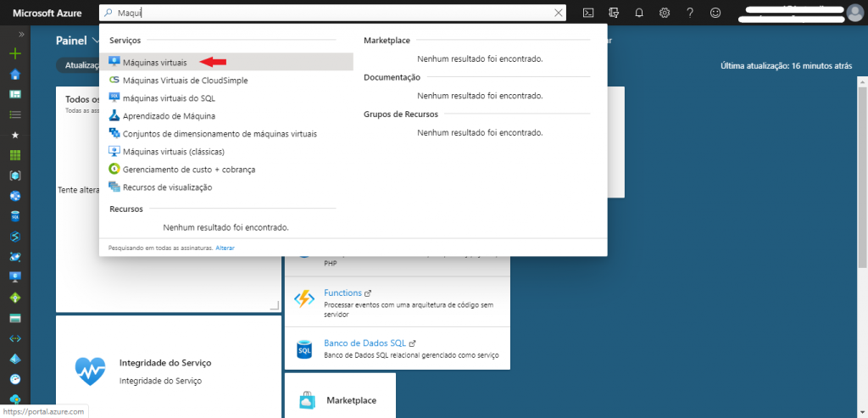Open portal settings gear icon
The width and height of the screenshot is (868, 418).
[665, 13]
